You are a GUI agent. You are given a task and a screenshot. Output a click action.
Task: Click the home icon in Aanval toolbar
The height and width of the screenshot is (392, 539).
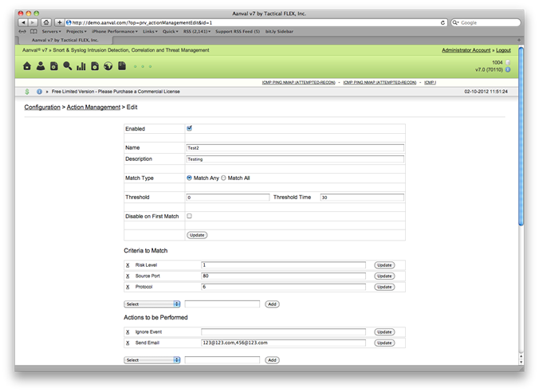tap(28, 66)
